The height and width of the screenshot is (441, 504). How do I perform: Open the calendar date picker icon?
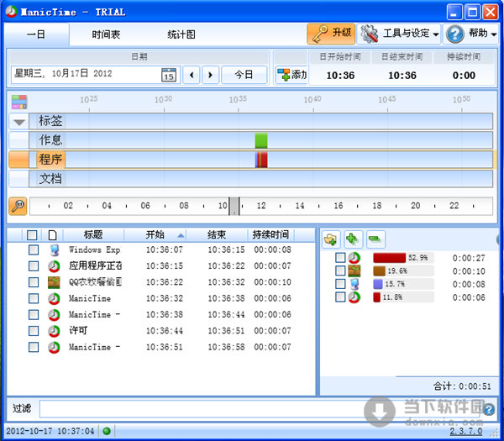169,75
